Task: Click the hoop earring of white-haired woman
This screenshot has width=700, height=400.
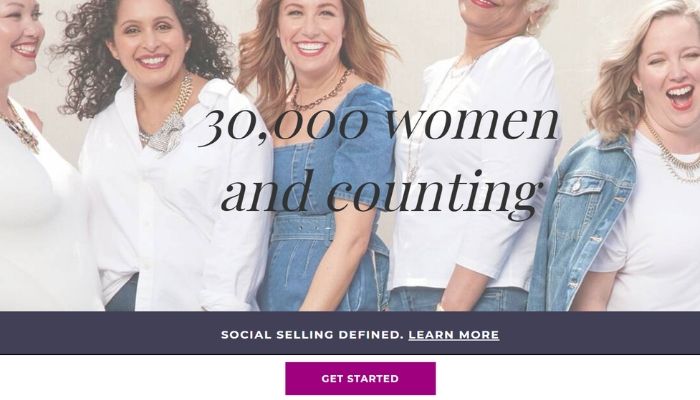Action: pyautogui.click(x=531, y=28)
